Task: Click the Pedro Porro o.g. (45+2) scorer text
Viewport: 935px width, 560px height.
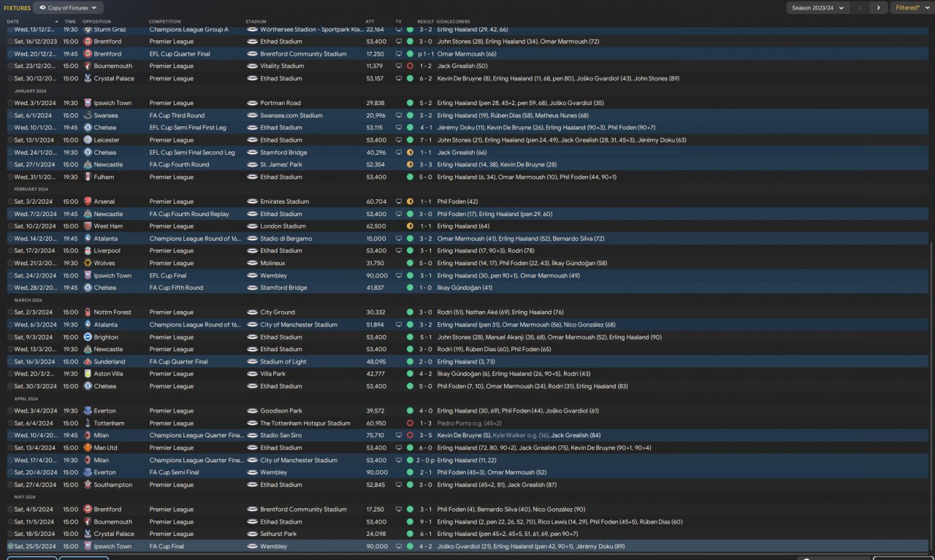Action: (469, 423)
